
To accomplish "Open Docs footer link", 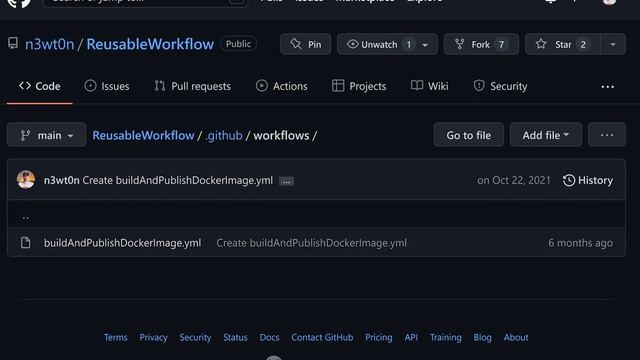I will coord(269,338).
